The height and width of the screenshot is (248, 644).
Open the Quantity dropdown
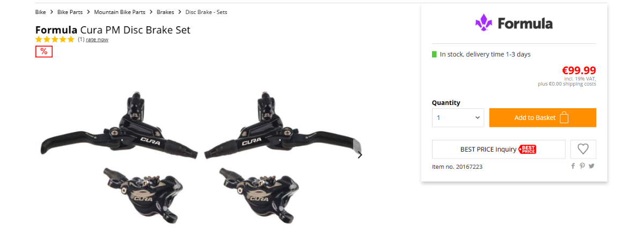click(458, 118)
